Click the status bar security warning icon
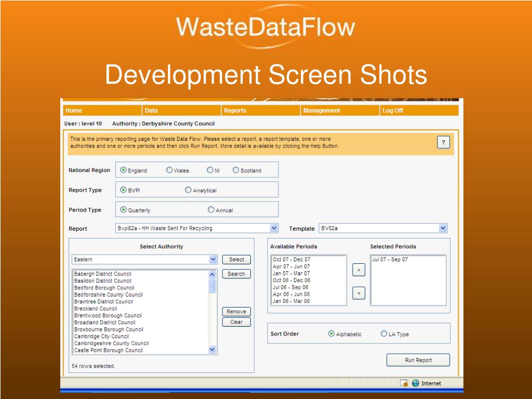Viewport: 532px width, 399px height. point(404,383)
